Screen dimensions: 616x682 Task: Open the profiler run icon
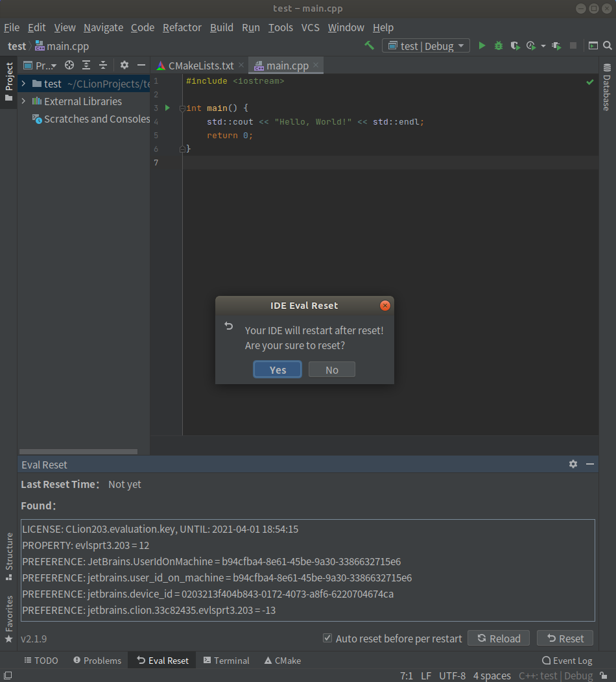(x=531, y=45)
